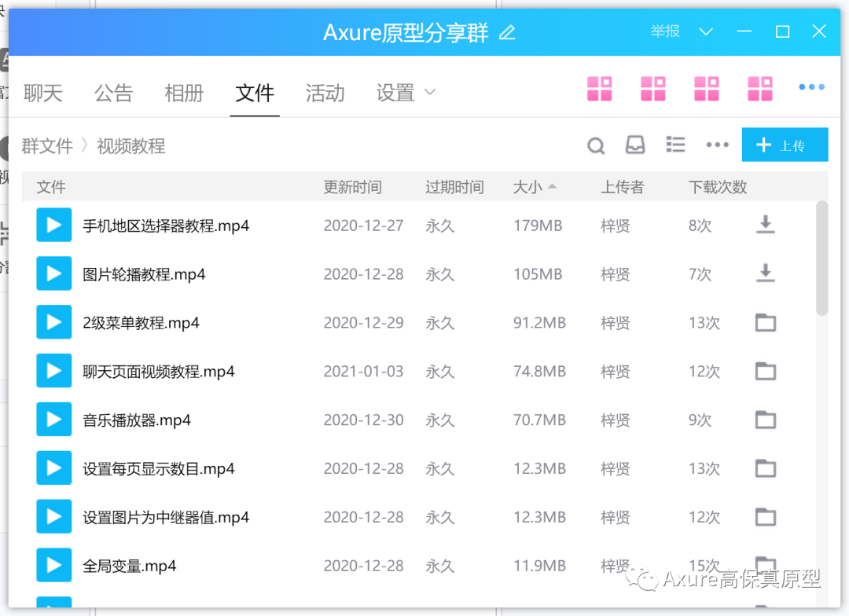Click the 上传者 column header

tap(622, 187)
